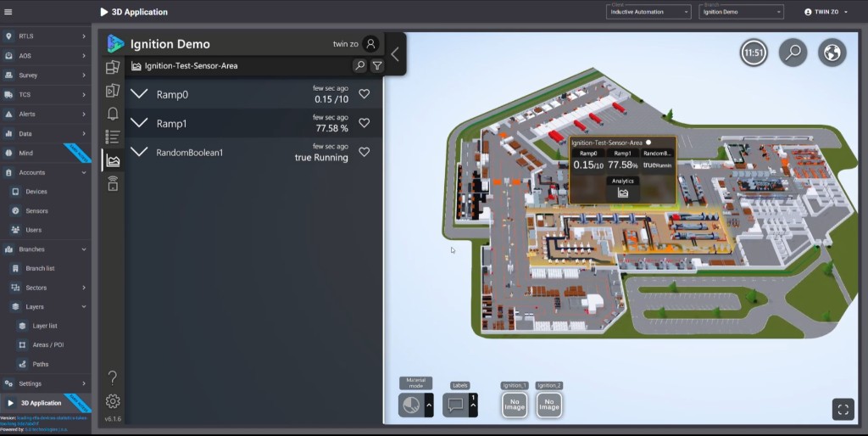Expand Material mode options arrow

428,405
